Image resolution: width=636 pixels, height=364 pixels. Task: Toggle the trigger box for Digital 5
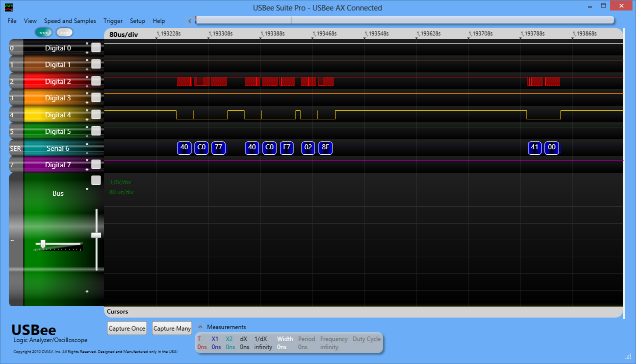coord(96,131)
